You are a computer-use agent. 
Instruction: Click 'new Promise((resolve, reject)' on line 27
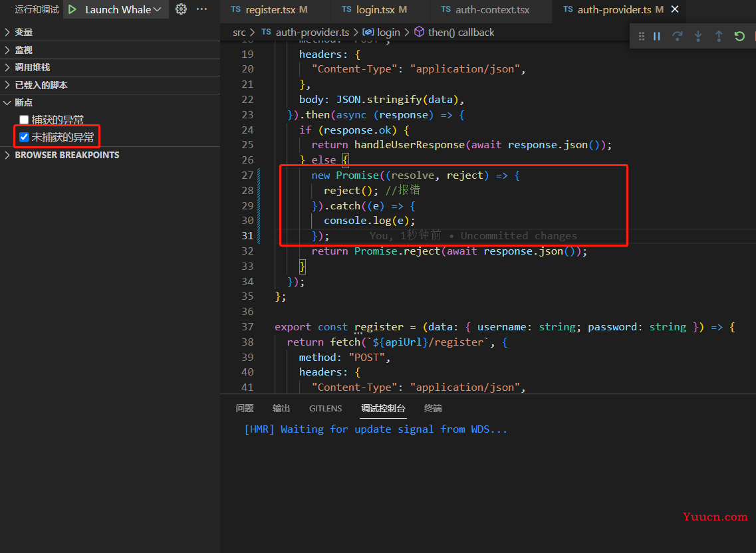(x=400, y=175)
